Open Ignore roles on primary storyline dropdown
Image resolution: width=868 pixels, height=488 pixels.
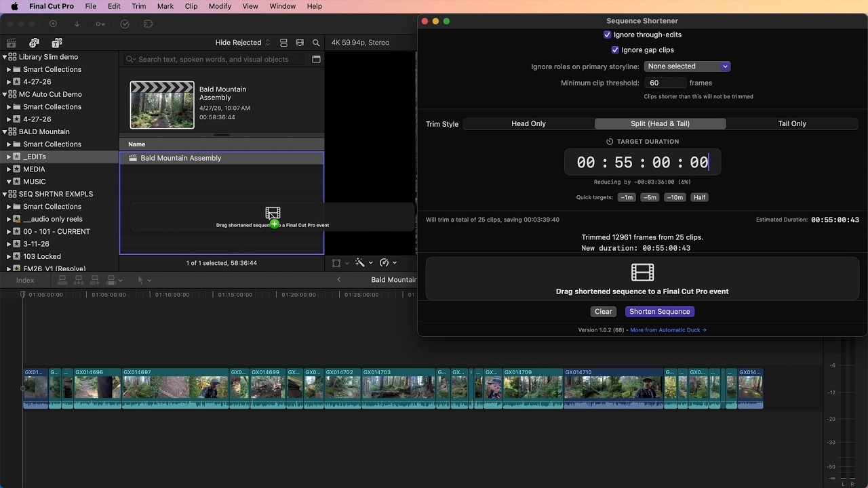(686, 66)
